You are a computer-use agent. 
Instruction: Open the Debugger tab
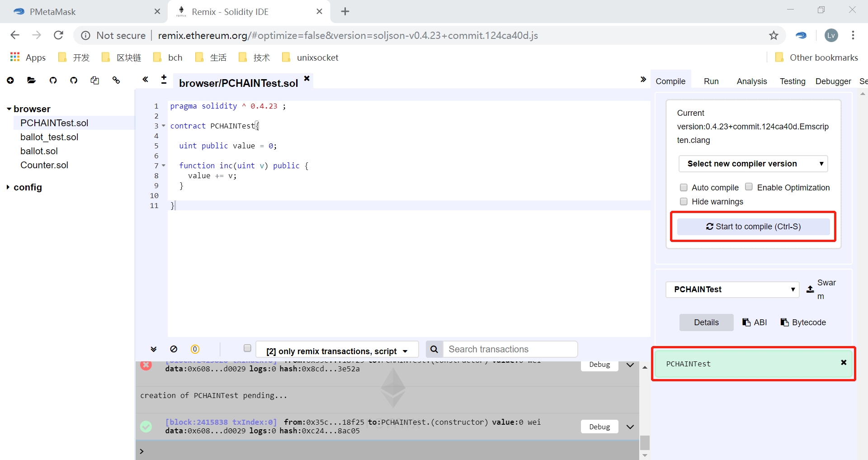point(833,81)
